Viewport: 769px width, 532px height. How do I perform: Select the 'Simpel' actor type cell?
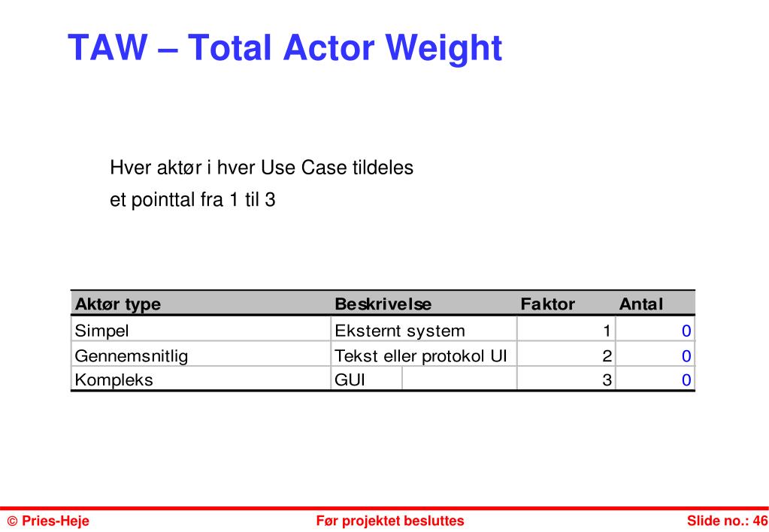coord(201,330)
